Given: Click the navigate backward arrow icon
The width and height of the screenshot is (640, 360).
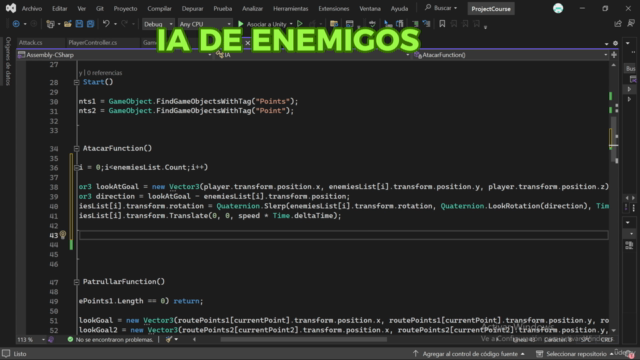Looking at the screenshot, I should [16, 24].
